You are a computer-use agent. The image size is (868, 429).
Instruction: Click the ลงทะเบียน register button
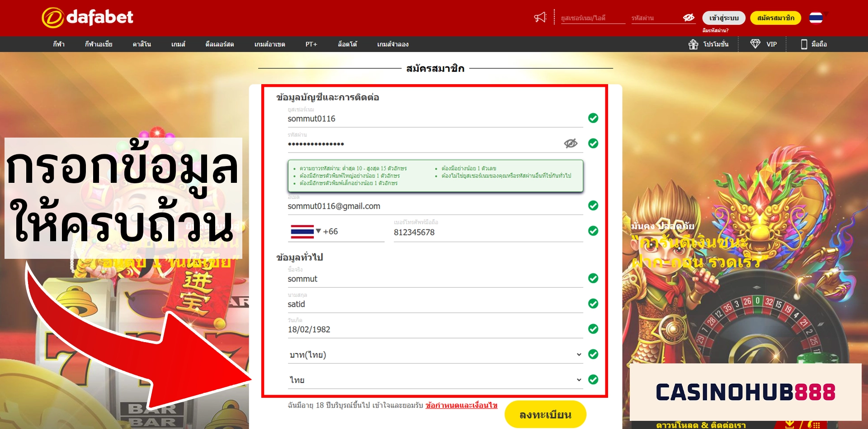(x=546, y=415)
